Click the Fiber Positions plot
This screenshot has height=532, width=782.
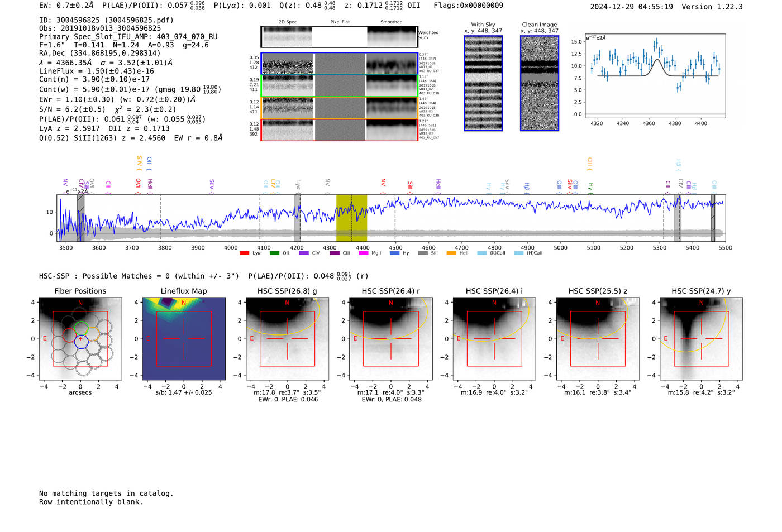pos(80,338)
